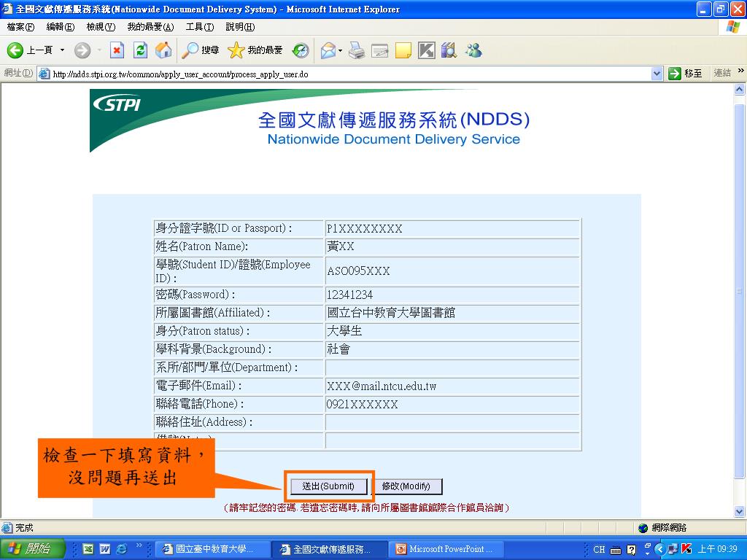Click the vertical scrollbar up arrow
Viewport: 747px width, 560px height.
[740, 89]
